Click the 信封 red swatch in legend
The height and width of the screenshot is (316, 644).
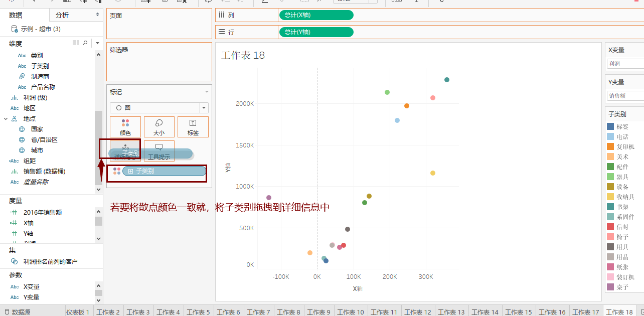click(x=610, y=227)
